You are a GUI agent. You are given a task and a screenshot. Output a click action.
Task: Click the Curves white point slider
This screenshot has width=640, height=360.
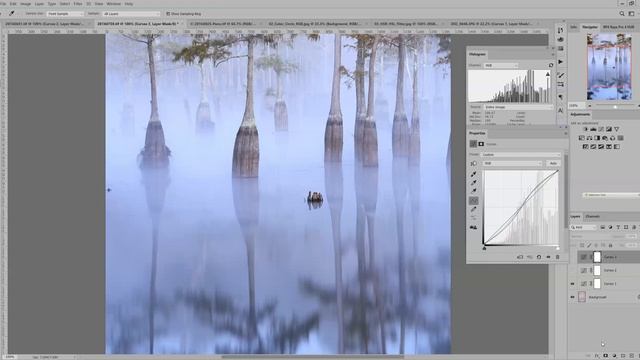[558, 248]
